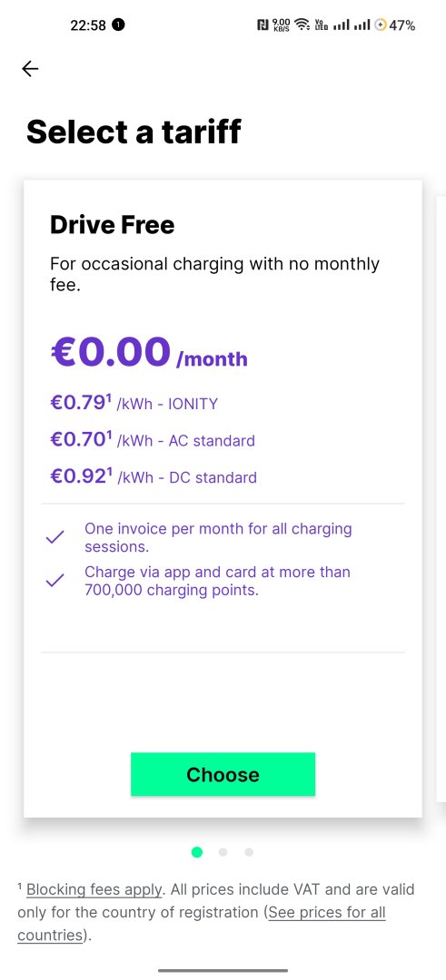
Task: Tap the notification count badge
Action: pos(118,25)
